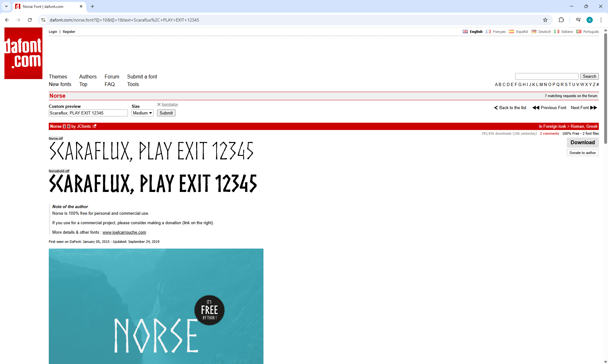This screenshot has height=364, width=608.
Task: Go to the New fonts section
Action: [x=60, y=84]
